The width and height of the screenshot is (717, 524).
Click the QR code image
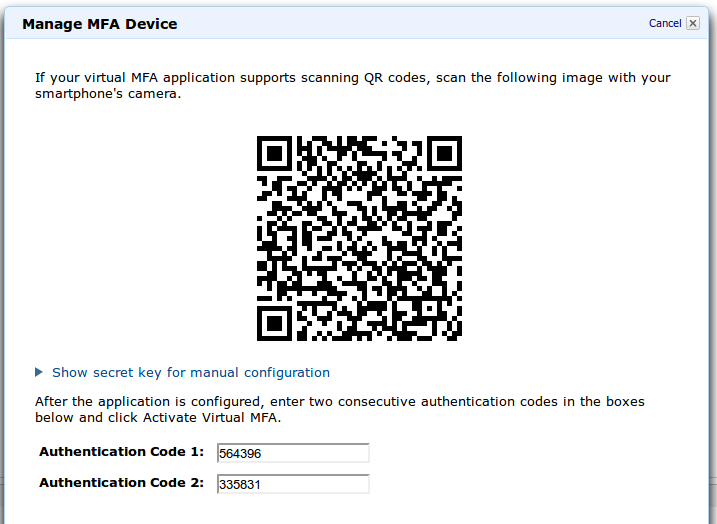359,239
